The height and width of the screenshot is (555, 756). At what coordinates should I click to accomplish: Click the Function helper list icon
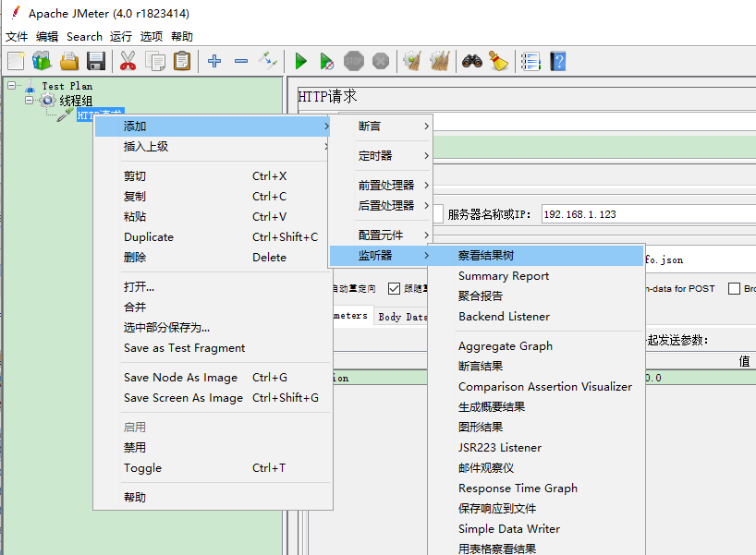tap(530, 61)
